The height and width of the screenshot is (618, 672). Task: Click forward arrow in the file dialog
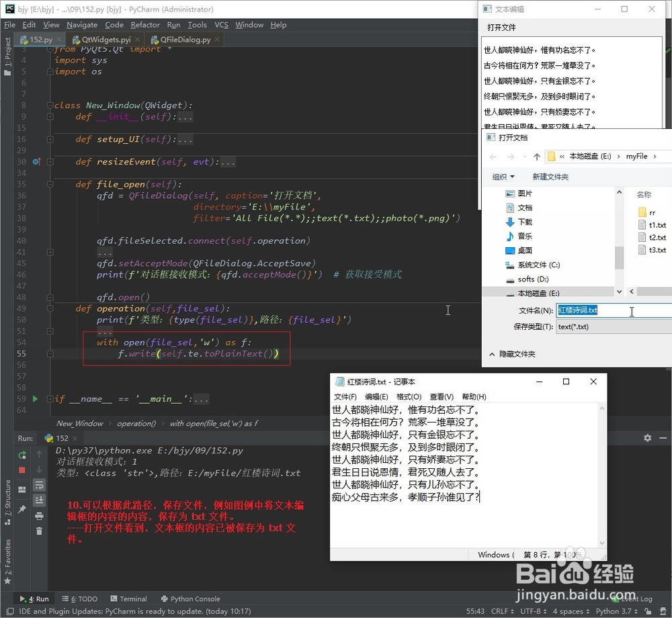[x=511, y=157]
